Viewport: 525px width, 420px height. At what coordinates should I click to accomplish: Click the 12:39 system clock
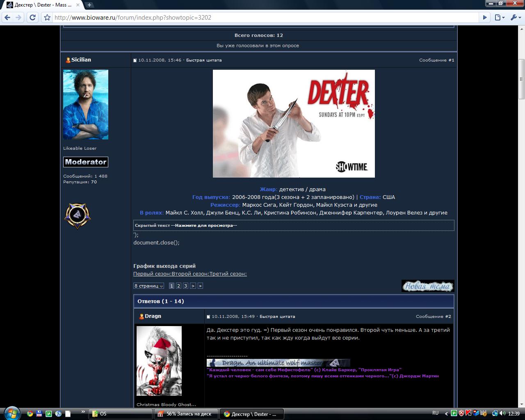coord(514,414)
